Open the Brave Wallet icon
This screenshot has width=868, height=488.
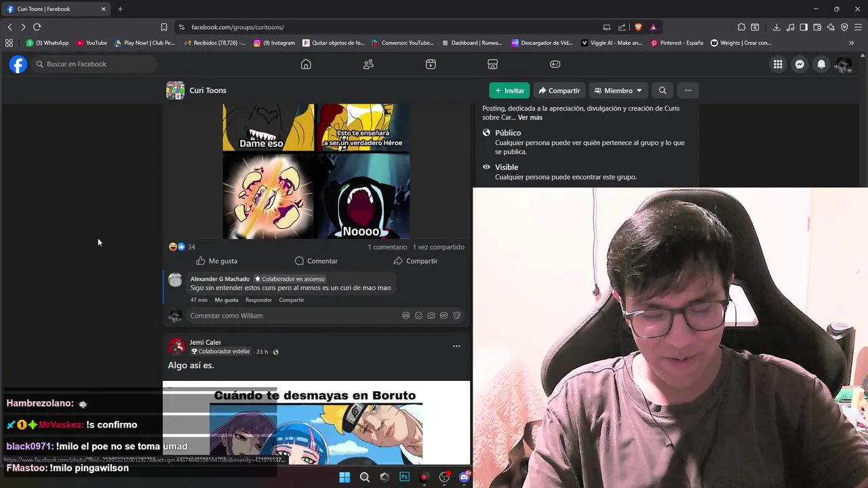tap(817, 27)
